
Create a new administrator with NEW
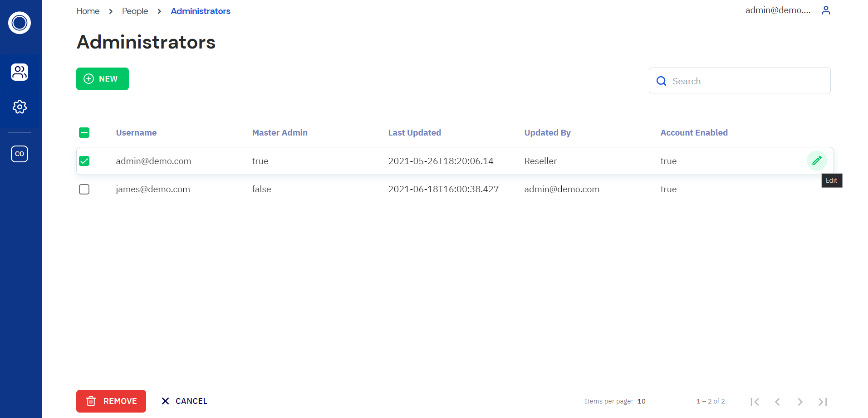pyautogui.click(x=102, y=78)
